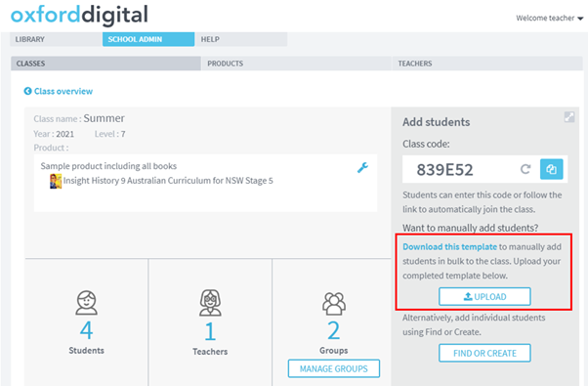Click the wrench icon to edit product

coord(362,167)
